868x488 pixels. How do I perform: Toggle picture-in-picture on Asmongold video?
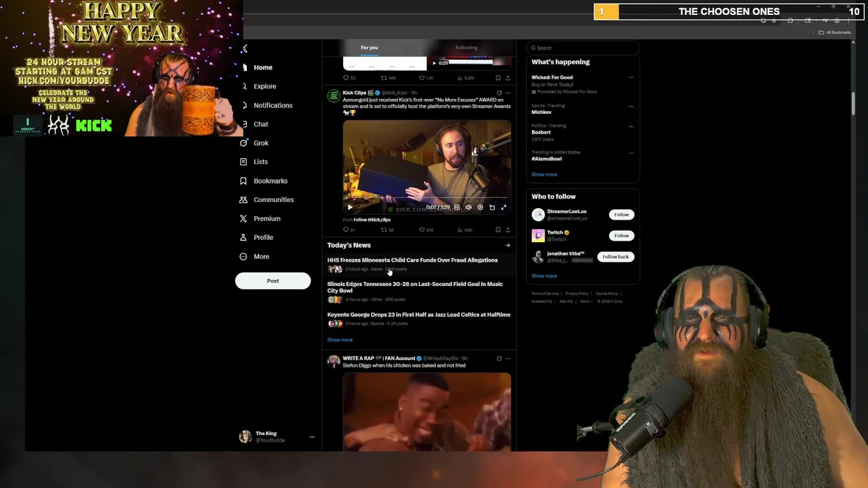(x=492, y=207)
